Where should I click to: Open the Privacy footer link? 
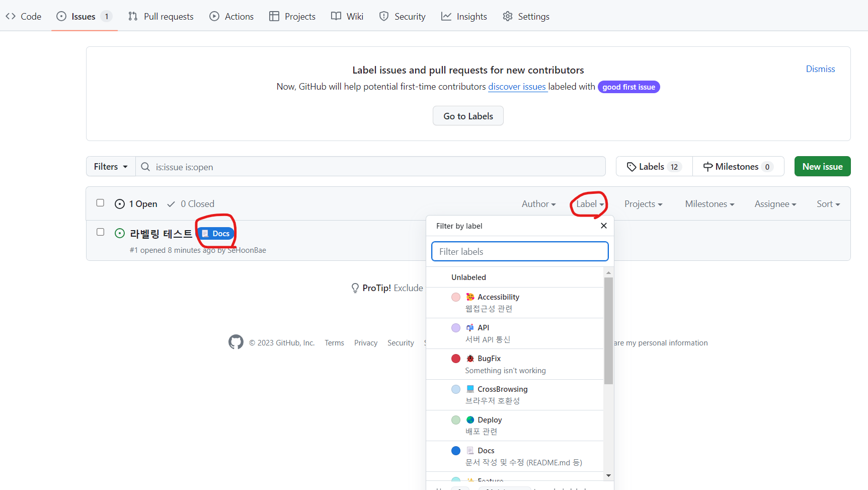(366, 343)
